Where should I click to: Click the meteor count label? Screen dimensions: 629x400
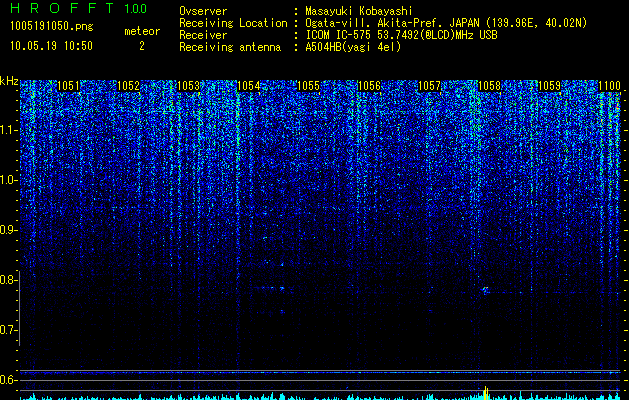click(x=142, y=31)
